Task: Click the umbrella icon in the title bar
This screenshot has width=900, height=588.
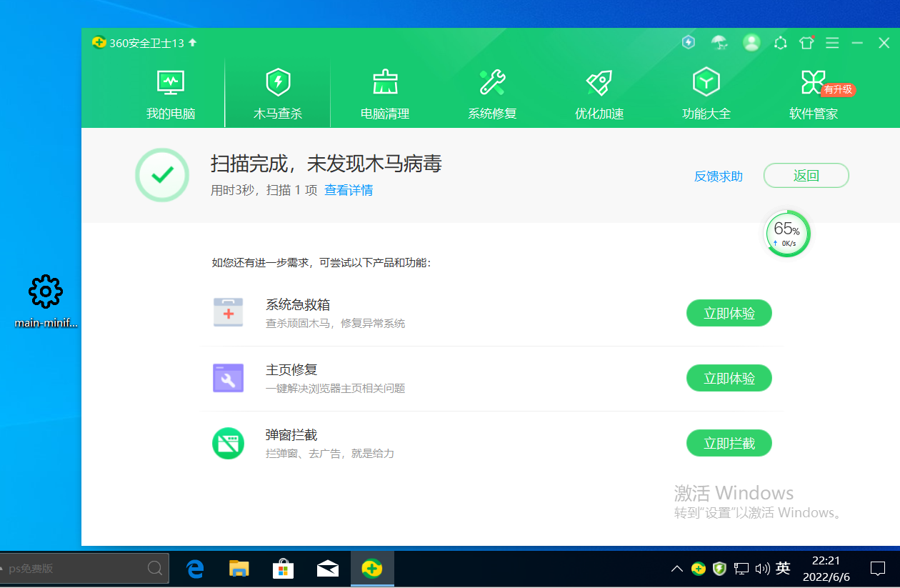Action: point(719,43)
